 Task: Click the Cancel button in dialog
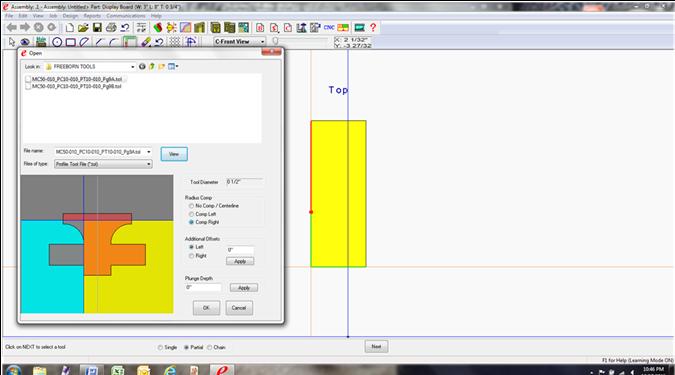pyautogui.click(x=239, y=308)
